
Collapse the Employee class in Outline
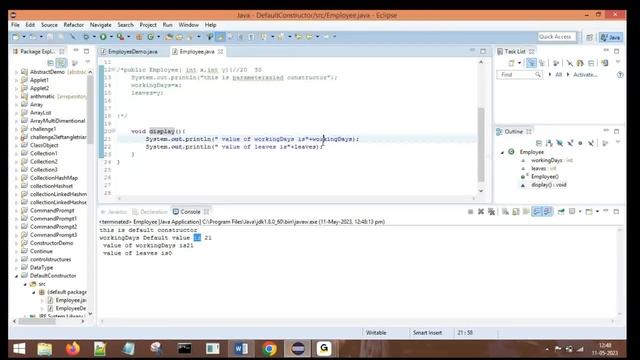coord(502,152)
